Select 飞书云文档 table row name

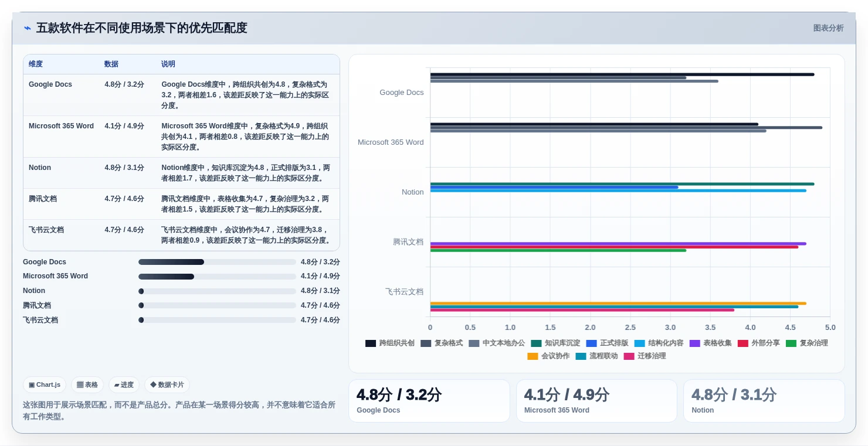pos(46,230)
